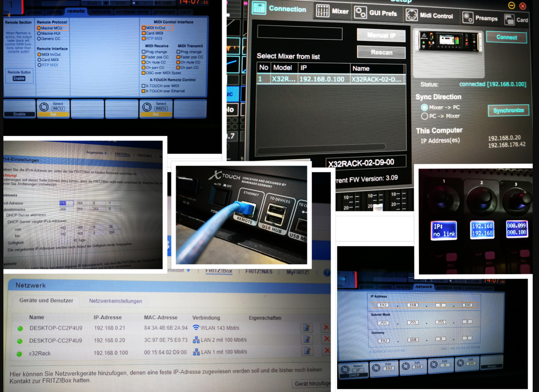The width and height of the screenshot is (539, 392).
Task: Open the Mixer tab in Setup window
Action: click(x=333, y=11)
